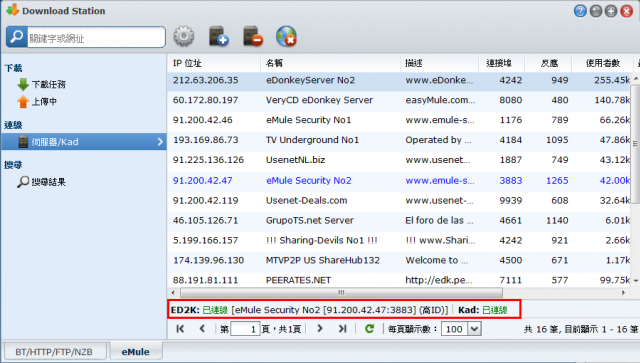Image resolution: width=640 pixels, height=363 pixels.
Task: Click the search magnifier icon
Action: click(17, 37)
